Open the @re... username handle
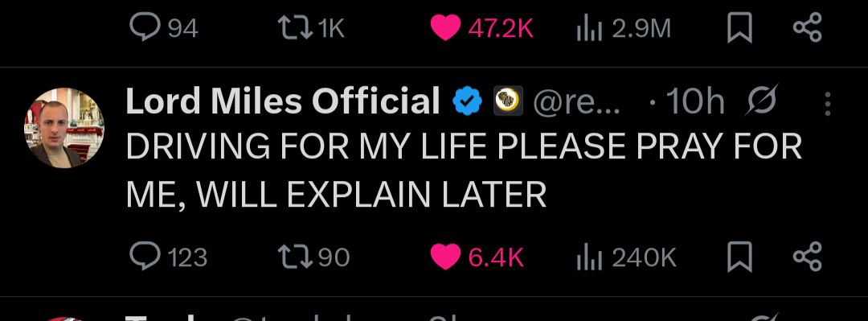Image resolution: width=868 pixels, height=321 pixels. click(x=576, y=102)
